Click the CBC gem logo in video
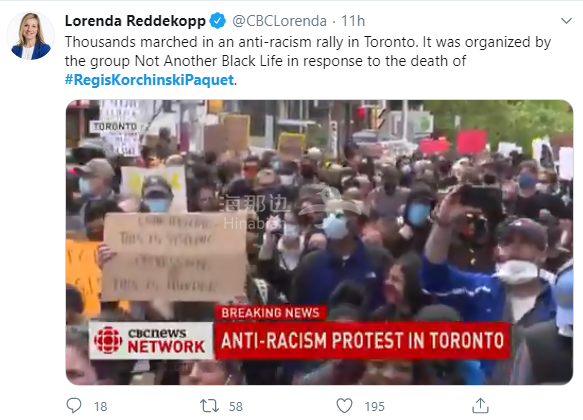Screen dimensions: 583x420 (108, 340)
